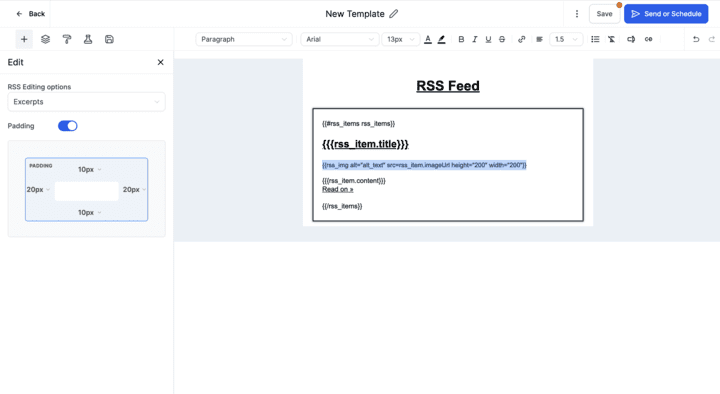Viewport: 720px width, 394px height.
Task: Open text alignment options
Action: [x=540, y=39]
